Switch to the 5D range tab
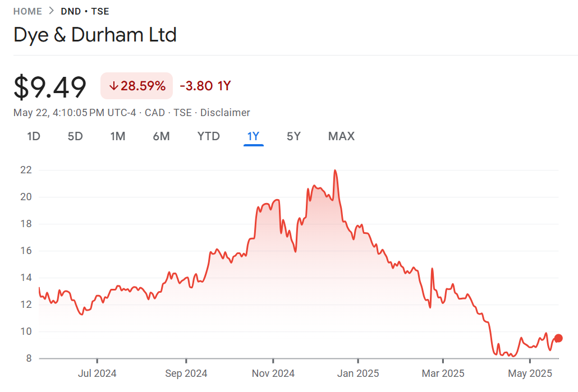578x392 pixels. (x=75, y=136)
